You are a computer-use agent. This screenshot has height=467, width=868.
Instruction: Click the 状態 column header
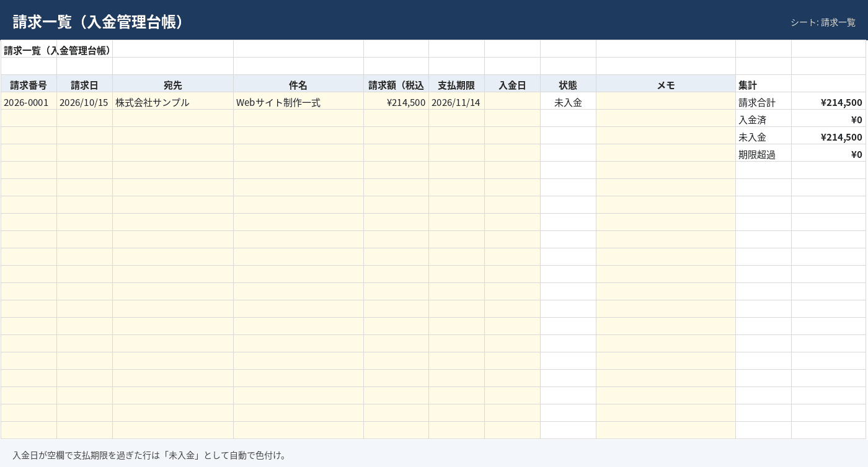coord(568,85)
